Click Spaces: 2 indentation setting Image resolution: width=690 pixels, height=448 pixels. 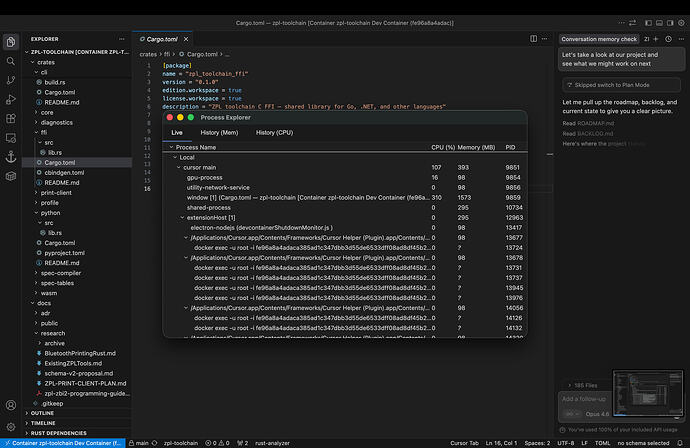point(537,443)
